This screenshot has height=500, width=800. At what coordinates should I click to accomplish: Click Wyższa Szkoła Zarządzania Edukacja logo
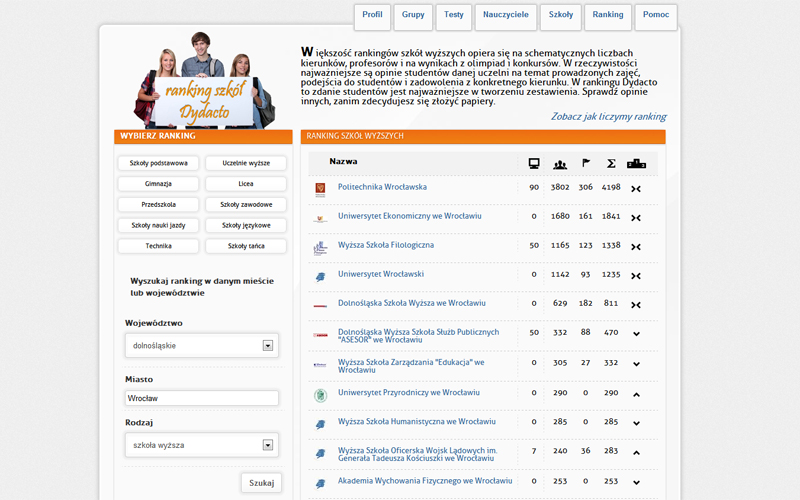click(x=320, y=365)
